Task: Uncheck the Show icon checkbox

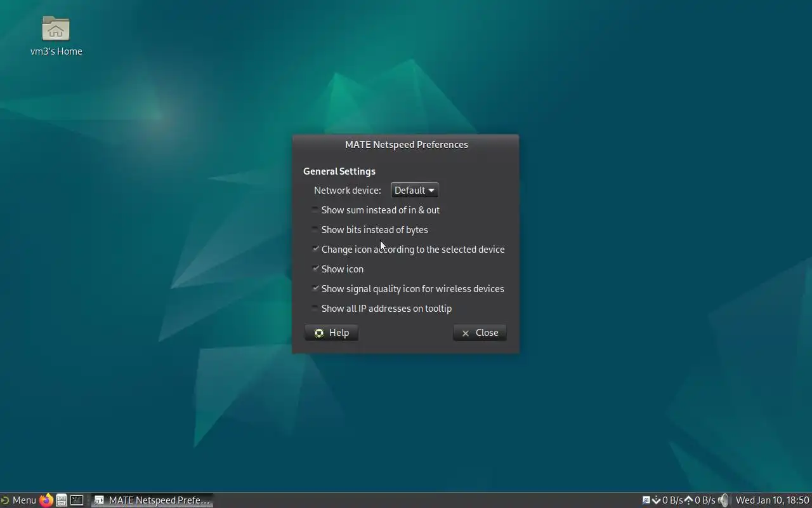Action: 315,269
